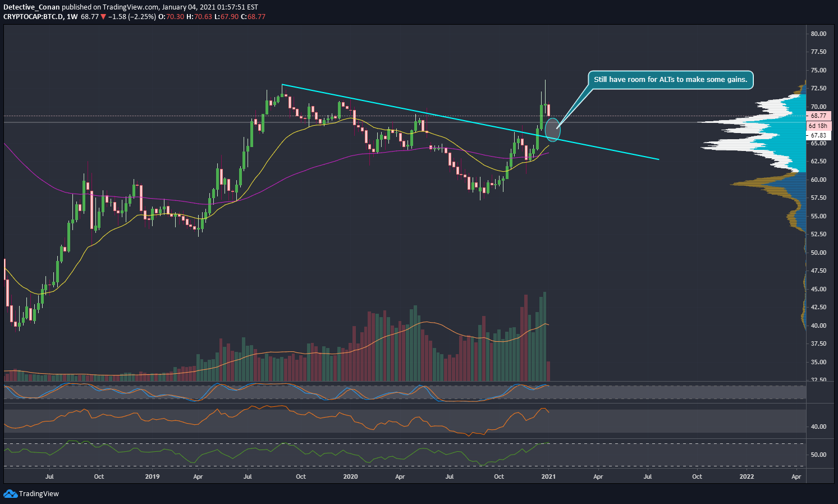Click the 35.00 price axis label
Screen dimensions: 838x504
pyautogui.click(x=818, y=362)
